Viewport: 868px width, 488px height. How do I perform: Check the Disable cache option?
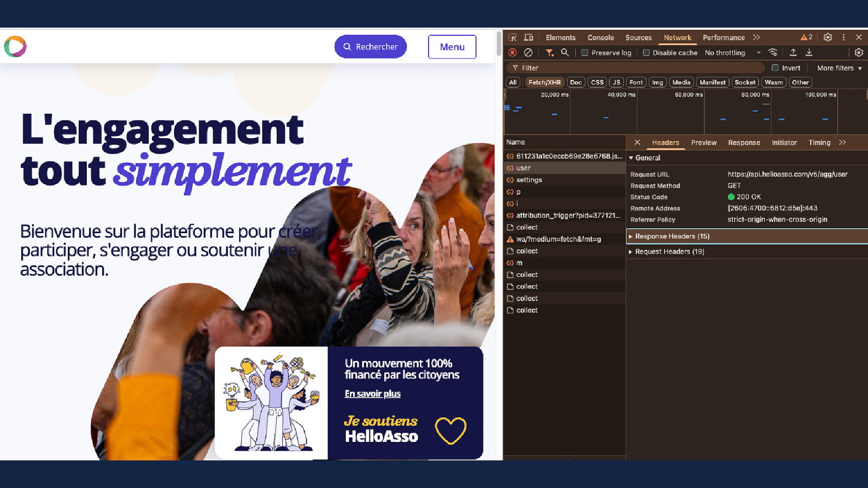(x=646, y=53)
